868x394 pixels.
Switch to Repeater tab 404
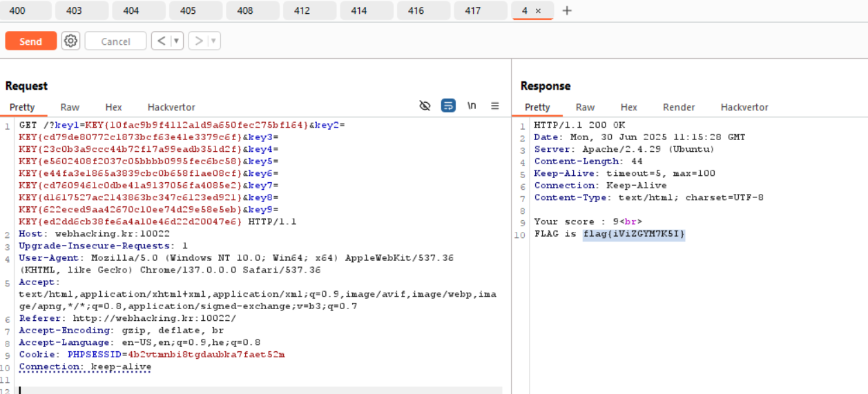(x=139, y=10)
